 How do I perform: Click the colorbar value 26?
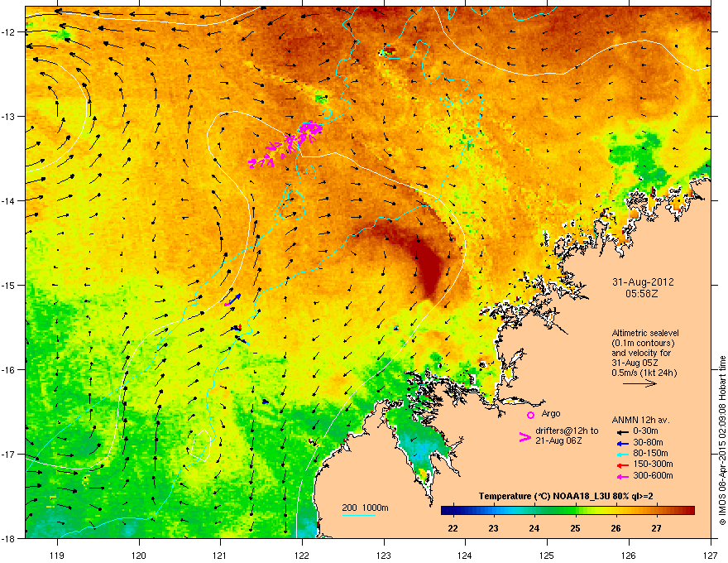click(x=615, y=528)
